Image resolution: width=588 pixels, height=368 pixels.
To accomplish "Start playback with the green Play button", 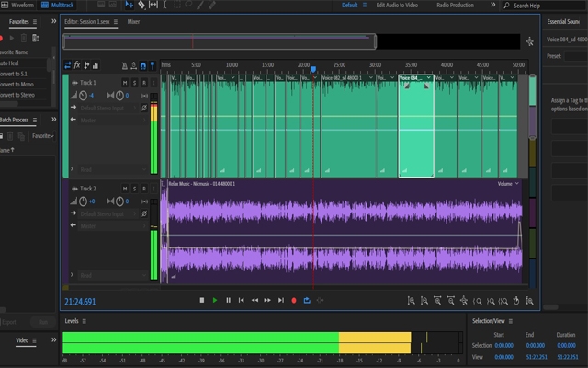I will 215,301.
